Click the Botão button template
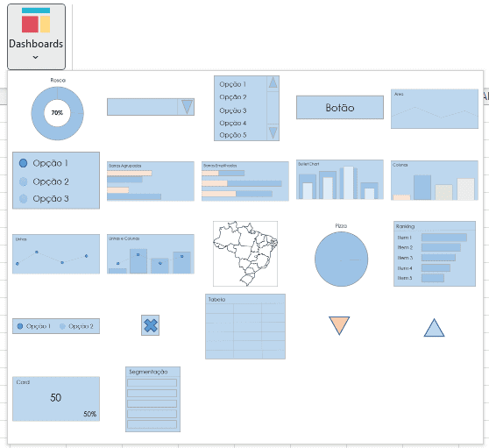489x448 pixels. pos(340,107)
